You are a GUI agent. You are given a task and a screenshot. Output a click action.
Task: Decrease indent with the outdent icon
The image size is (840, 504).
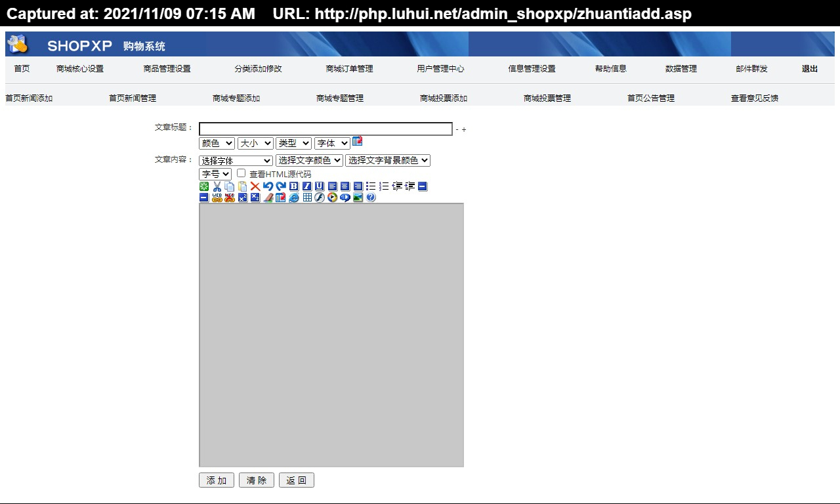click(397, 186)
